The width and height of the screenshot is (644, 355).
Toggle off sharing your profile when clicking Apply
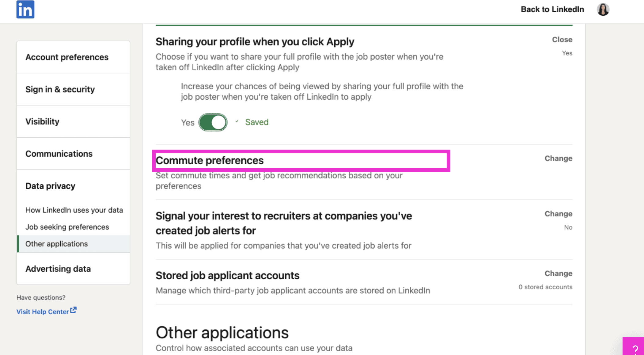coord(213,122)
